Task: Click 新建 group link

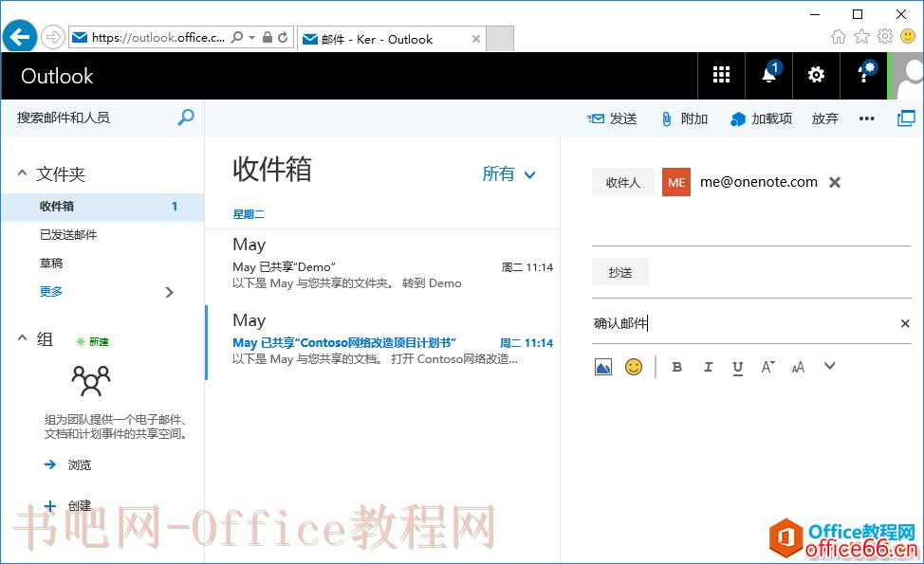Action: [93, 341]
